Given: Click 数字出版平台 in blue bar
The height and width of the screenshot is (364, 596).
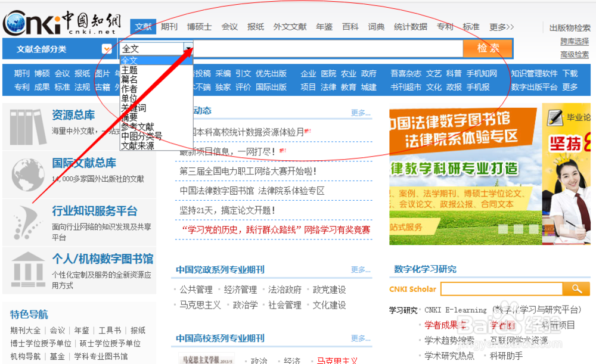Looking at the screenshot, I should click(x=534, y=87).
